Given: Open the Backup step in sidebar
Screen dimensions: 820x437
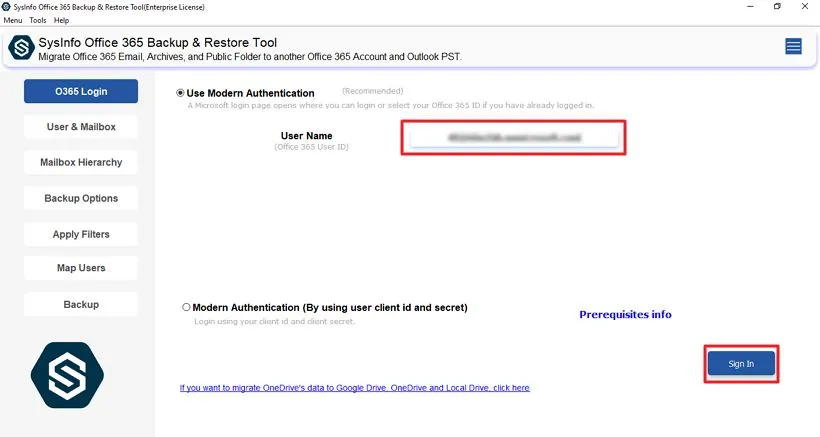Looking at the screenshot, I should pos(81,304).
